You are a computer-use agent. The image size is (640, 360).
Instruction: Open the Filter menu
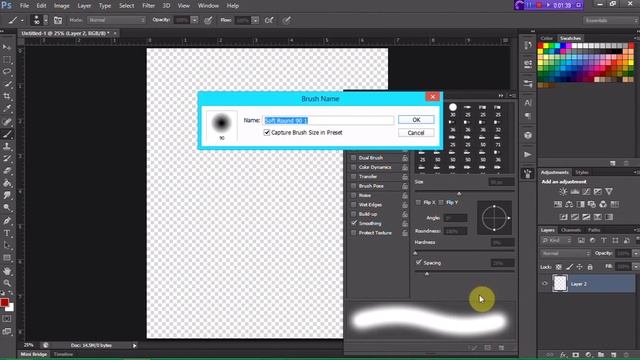coord(149,6)
